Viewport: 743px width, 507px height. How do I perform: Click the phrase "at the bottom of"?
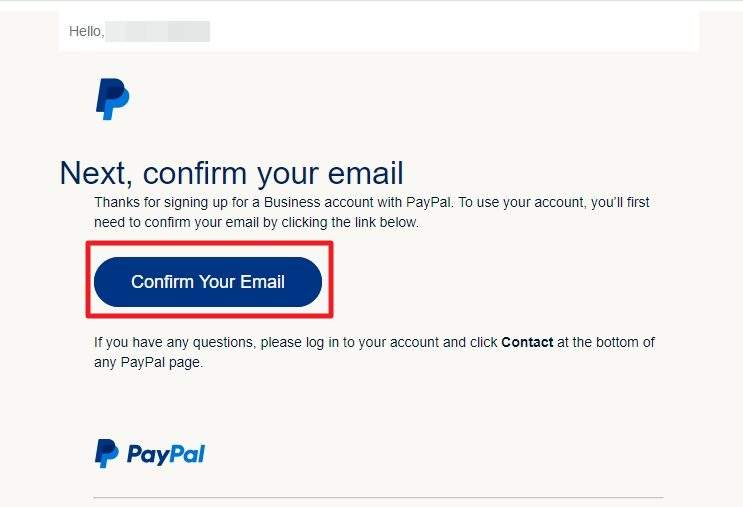click(x=606, y=342)
